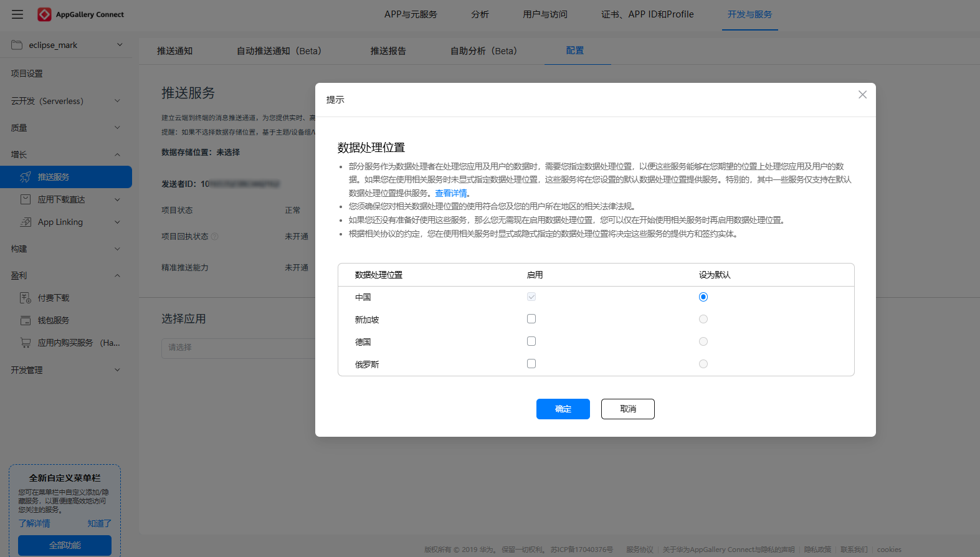Click the 请选择 app selection field
980x557 pixels.
(238, 348)
